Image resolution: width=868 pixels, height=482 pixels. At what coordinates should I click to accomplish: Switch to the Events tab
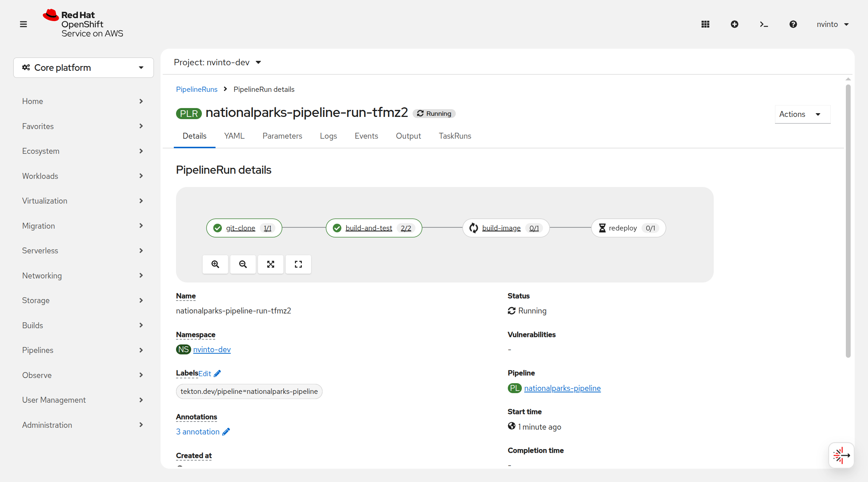366,136
